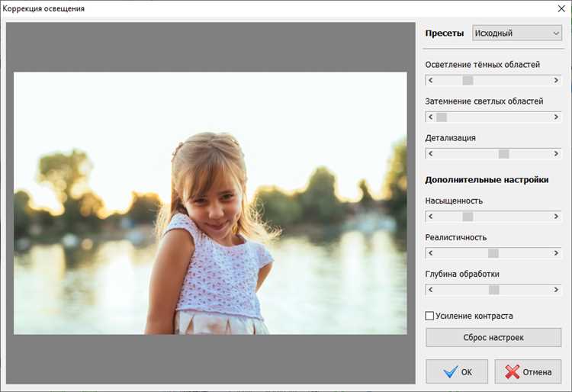Open the Пресеты dropdown showing Исходный
This screenshot has height=392, width=572.
pos(517,34)
